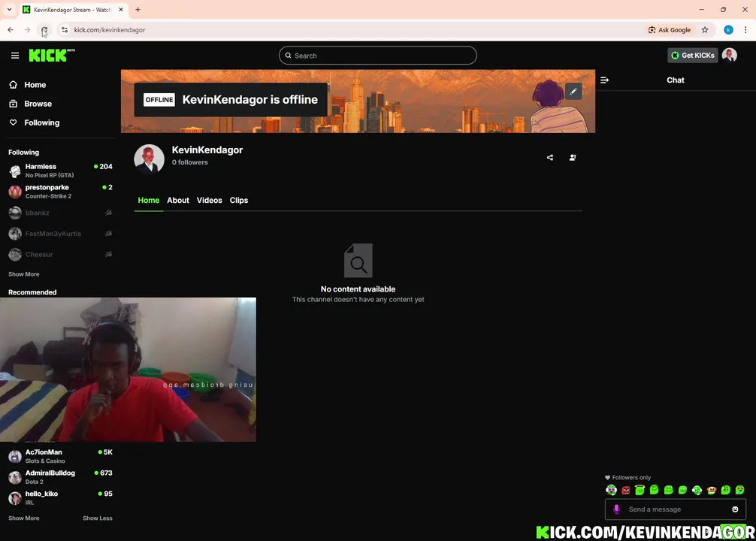The image size is (756, 541).
Task: Switch to the Clips tab
Action: pyautogui.click(x=239, y=200)
